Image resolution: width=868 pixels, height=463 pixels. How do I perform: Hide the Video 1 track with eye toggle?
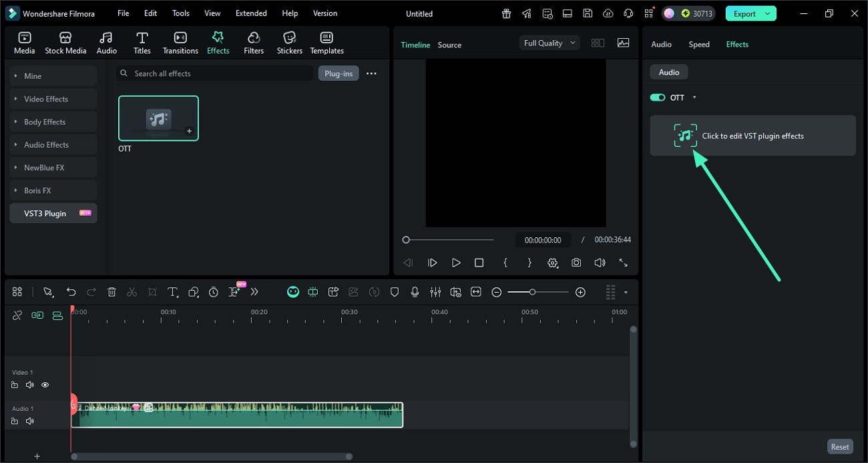click(45, 385)
